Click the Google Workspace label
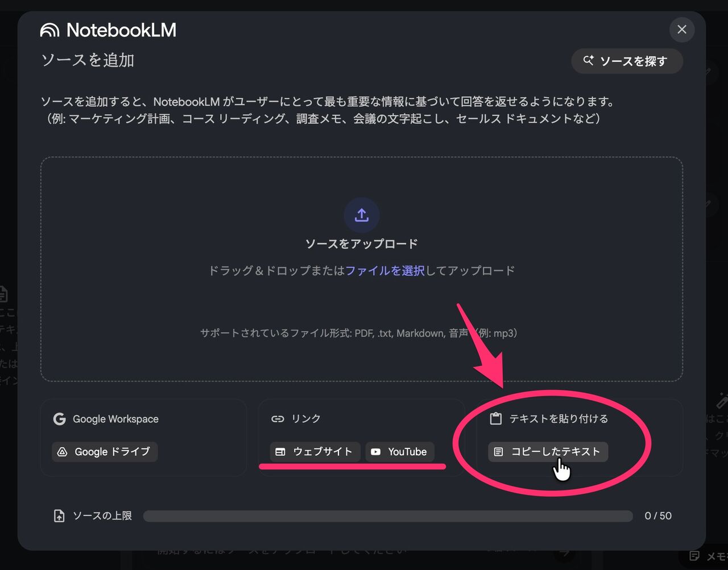728x570 pixels. coord(115,419)
